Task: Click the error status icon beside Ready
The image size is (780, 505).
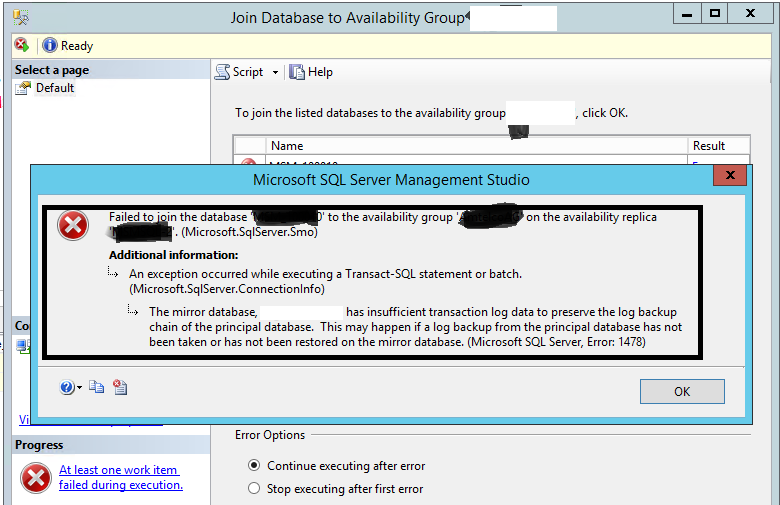Action: (22, 45)
